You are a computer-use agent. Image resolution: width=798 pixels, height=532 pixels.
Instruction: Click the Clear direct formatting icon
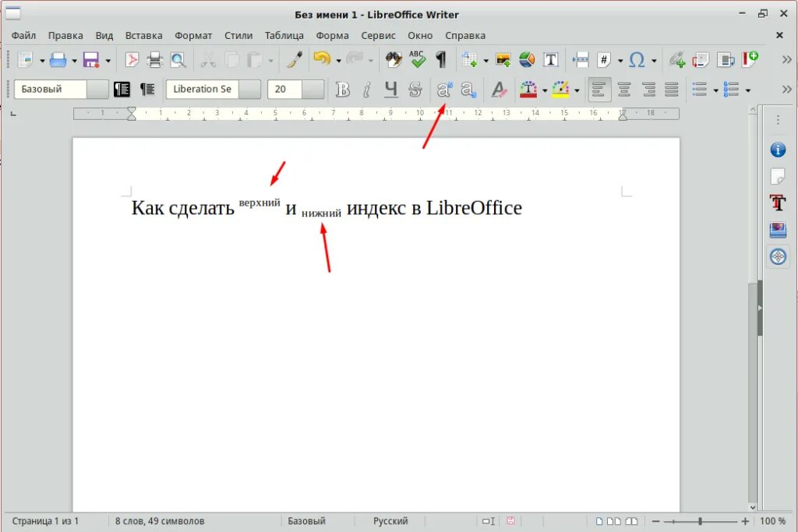click(499, 90)
